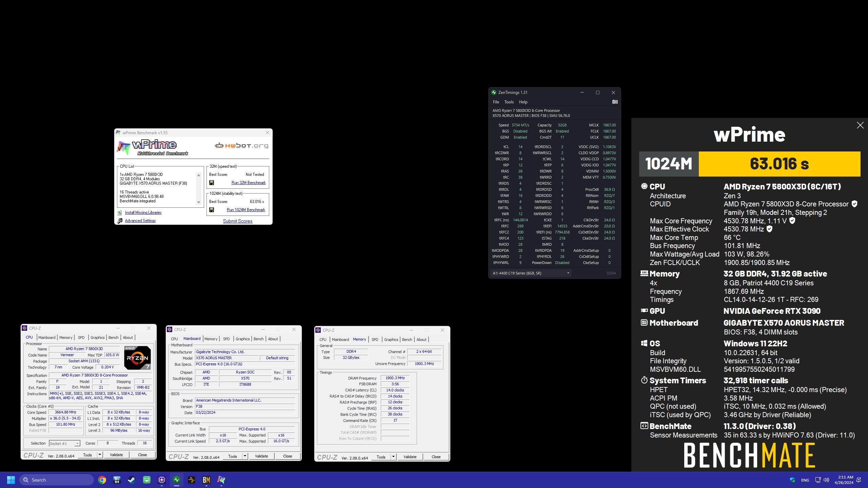Click Validate in the CPU-Z CPU window
This screenshot has height=488, width=868.
coord(116,455)
